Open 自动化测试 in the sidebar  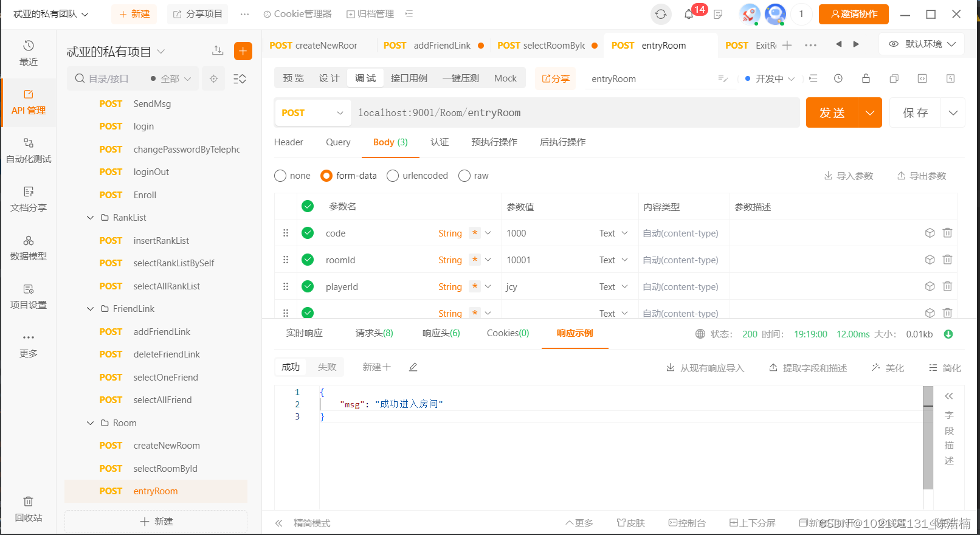point(29,150)
